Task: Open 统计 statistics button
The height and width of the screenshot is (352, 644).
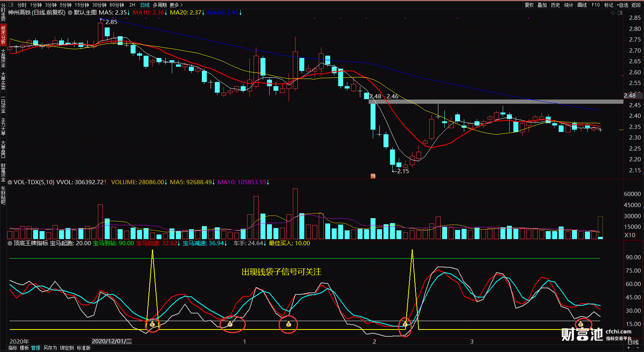Action: point(569,5)
